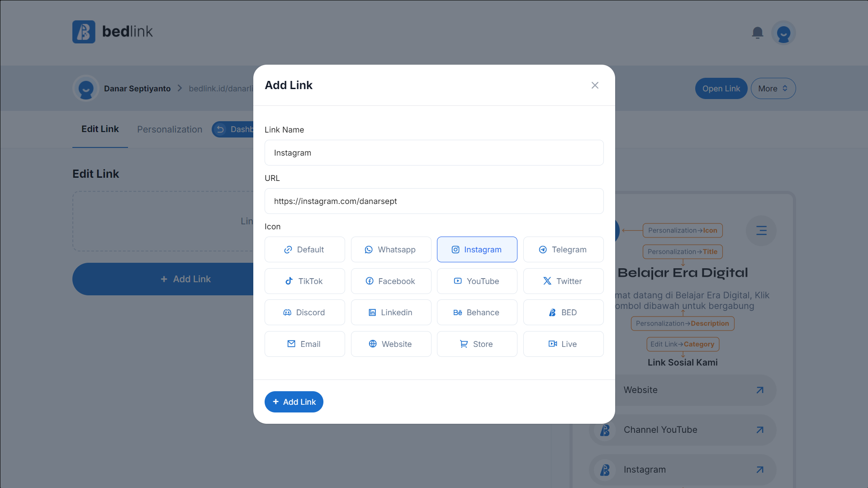Screen dimensions: 868x488
Task: Click the BED logo beside Channel YouTube
Action: 605,430
